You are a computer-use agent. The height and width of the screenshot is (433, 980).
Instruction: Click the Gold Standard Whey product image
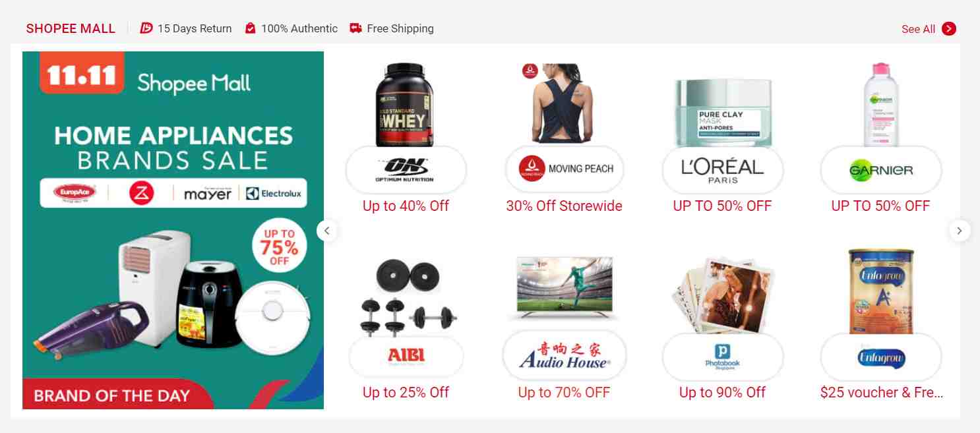(x=405, y=104)
